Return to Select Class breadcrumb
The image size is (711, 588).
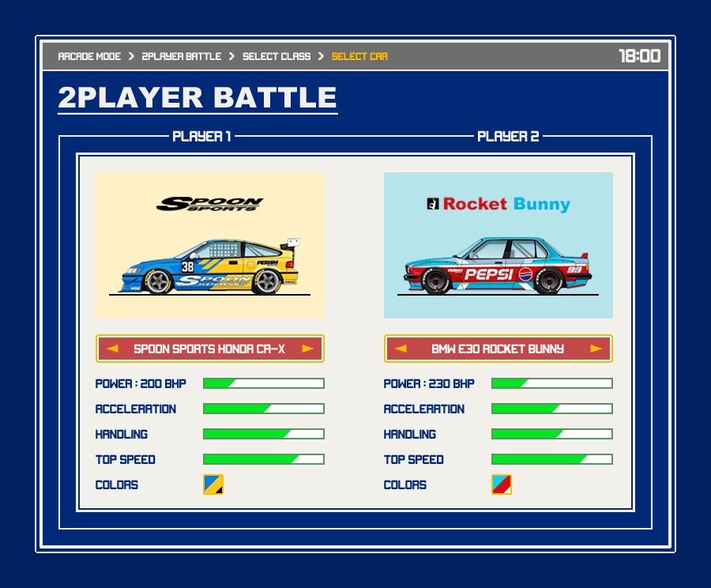click(x=276, y=56)
